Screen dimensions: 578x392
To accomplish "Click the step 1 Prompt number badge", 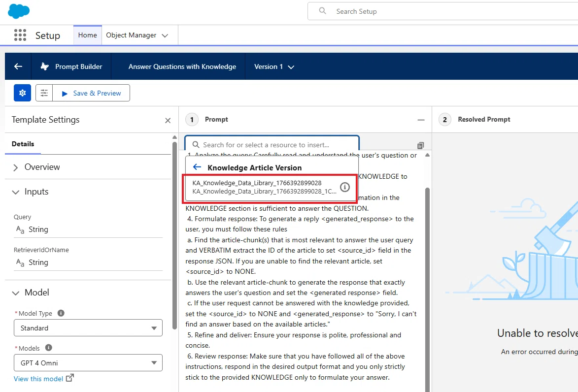I will [192, 119].
